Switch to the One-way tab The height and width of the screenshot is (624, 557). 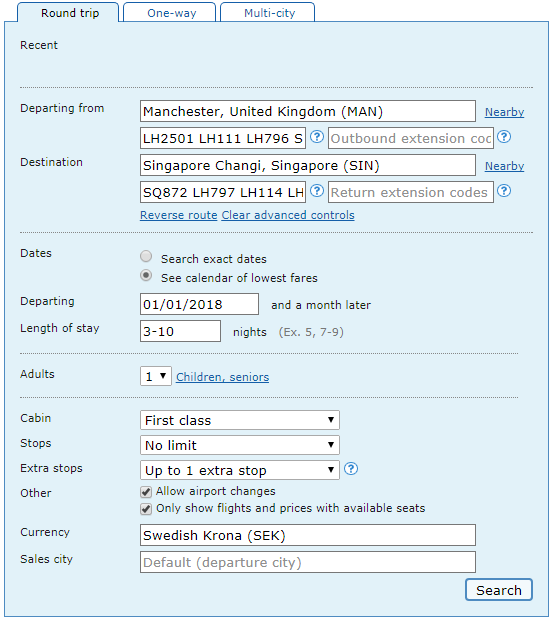point(170,13)
